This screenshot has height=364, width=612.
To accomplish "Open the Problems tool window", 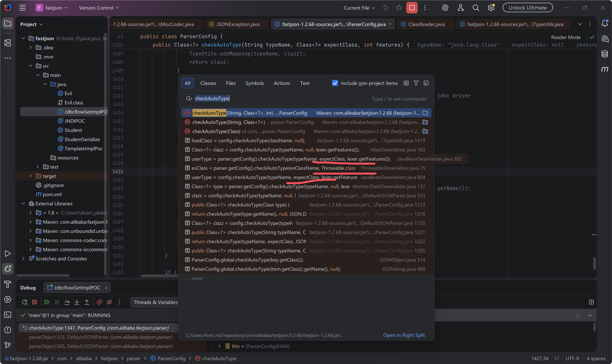I will (x=8, y=330).
